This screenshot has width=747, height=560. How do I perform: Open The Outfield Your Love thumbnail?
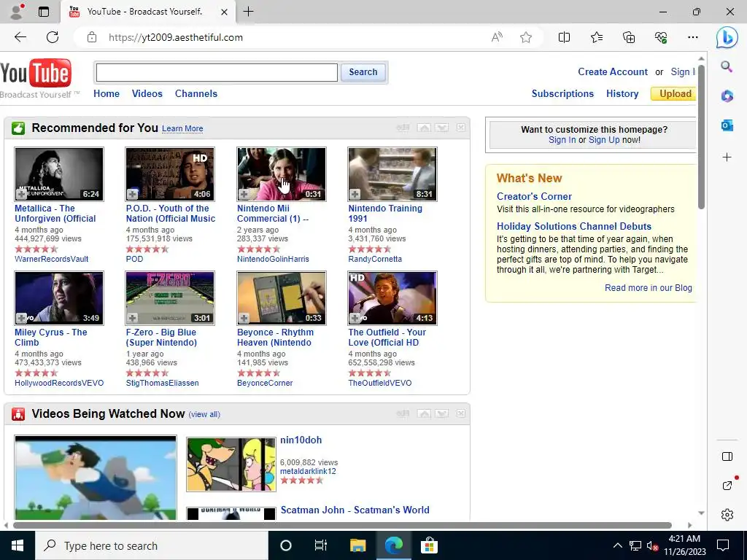coord(392,297)
